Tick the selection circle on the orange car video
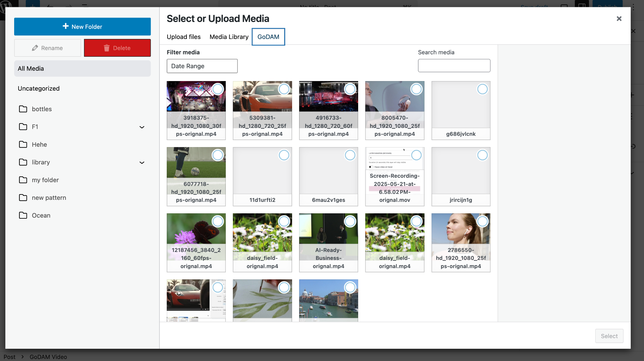 point(284,89)
